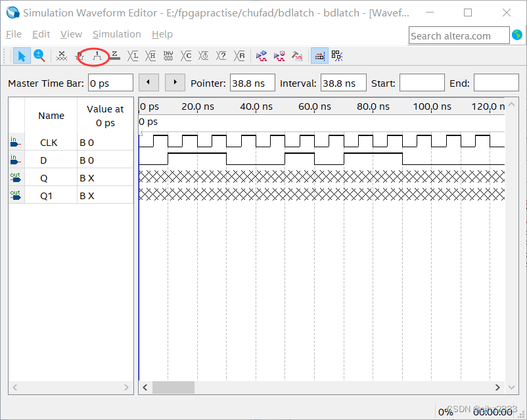Click the waveform horizontal scrollbar thumb
The image size is (527, 420).
(x=173, y=387)
